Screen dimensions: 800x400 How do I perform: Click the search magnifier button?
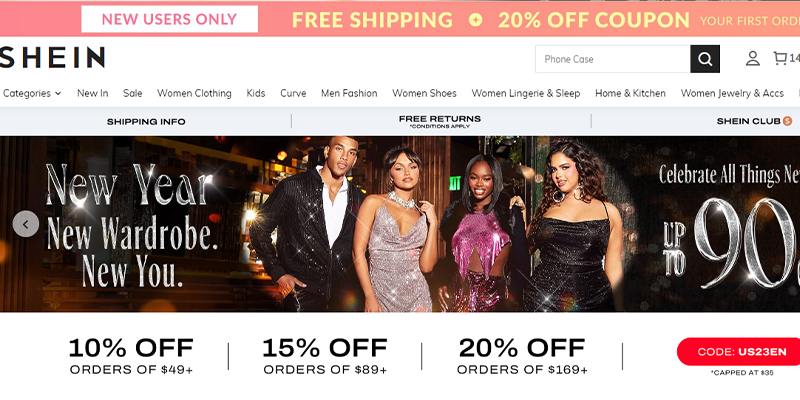tap(705, 59)
